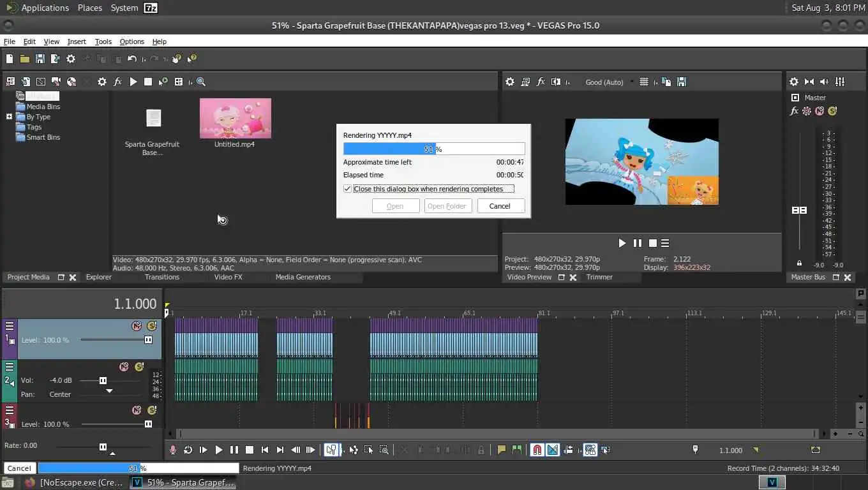868x490 pixels.
Task: Uncheck Close this dialog box when rendering completes
Action: (347, 189)
